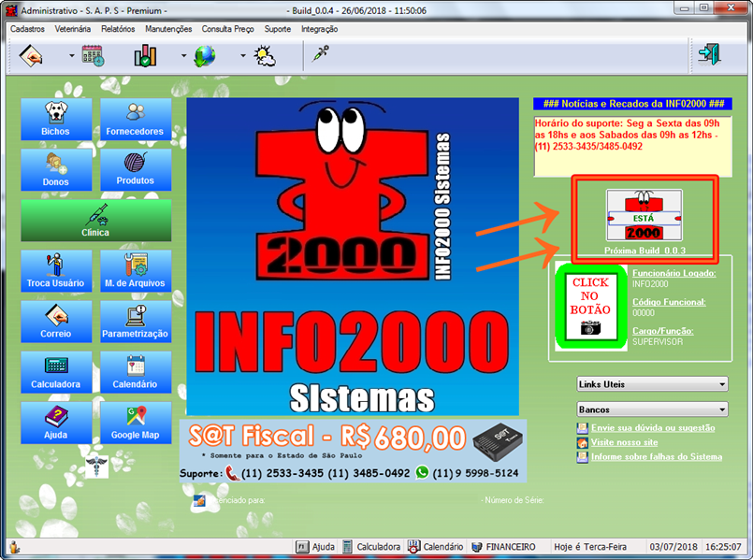Click Envie sua dúvida ou sugestão link
Screen dimensions: 753x560
coord(653,427)
